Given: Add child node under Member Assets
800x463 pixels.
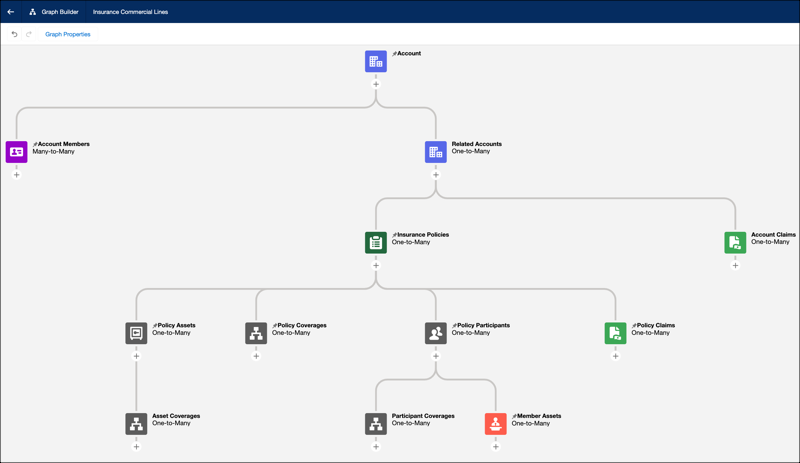Looking at the screenshot, I should pos(495,447).
